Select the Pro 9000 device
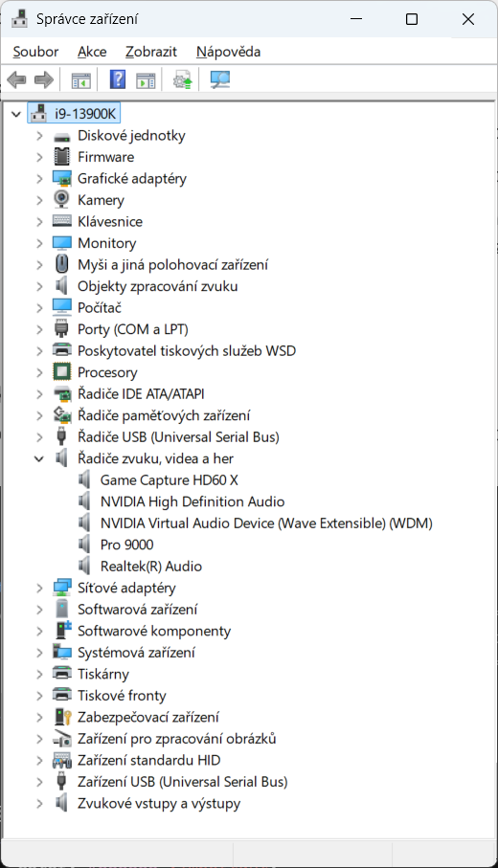The height and width of the screenshot is (868, 498). pyautogui.click(x=126, y=545)
